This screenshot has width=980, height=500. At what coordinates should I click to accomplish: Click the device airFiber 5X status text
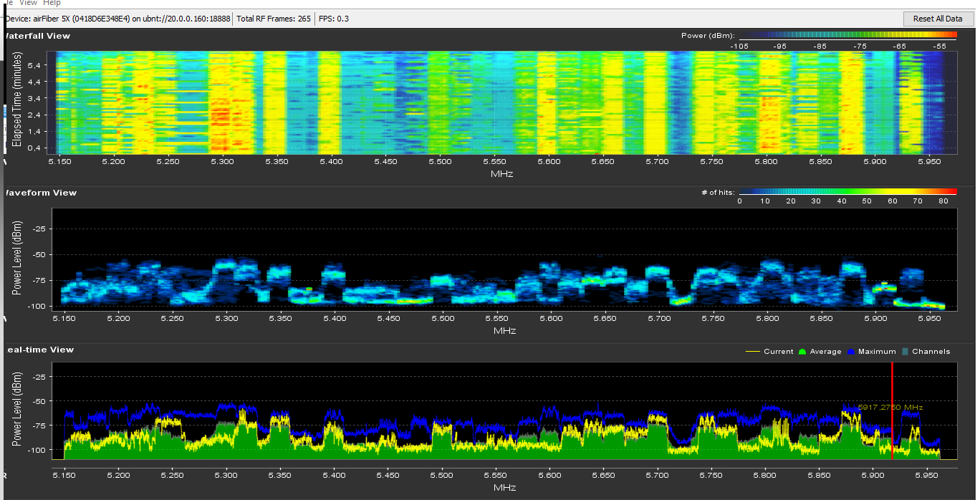tap(117, 19)
